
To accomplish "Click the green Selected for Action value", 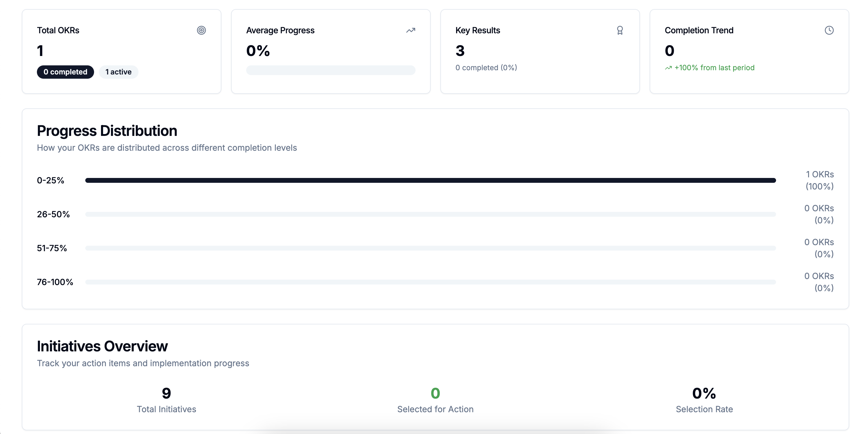I will (435, 393).
